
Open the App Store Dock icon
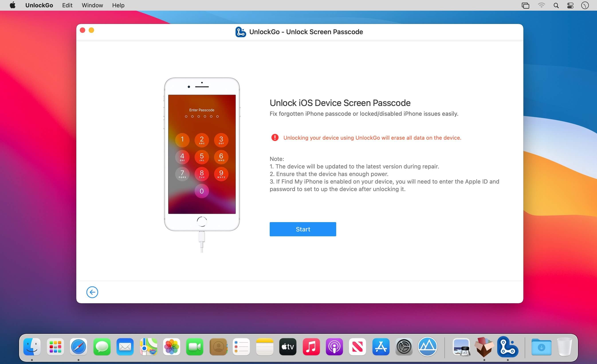(x=381, y=347)
